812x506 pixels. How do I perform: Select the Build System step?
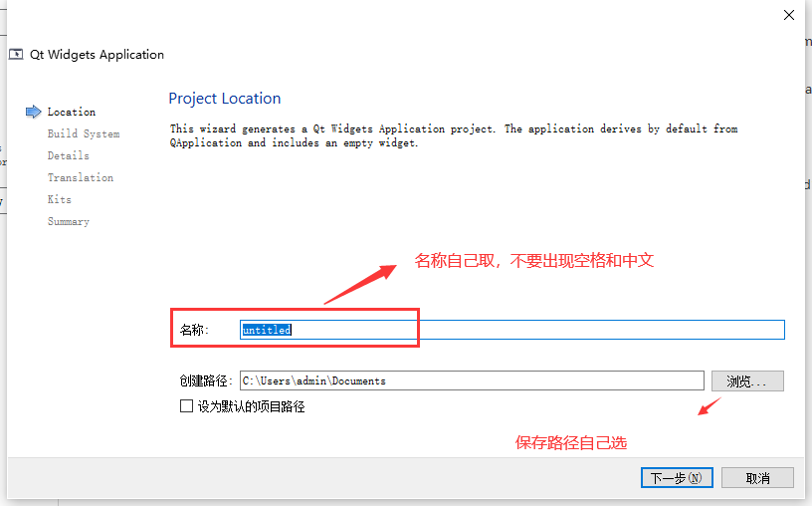point(84,133)
